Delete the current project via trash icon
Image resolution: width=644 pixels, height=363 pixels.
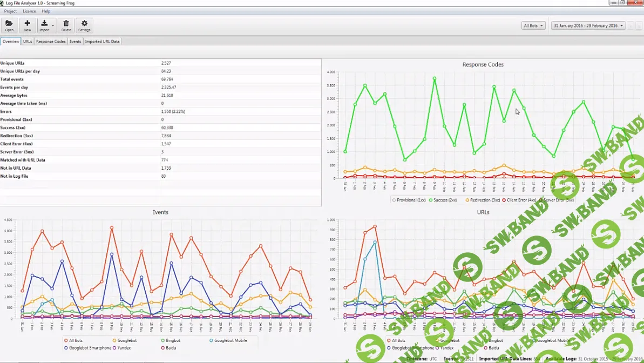[66, 25]
